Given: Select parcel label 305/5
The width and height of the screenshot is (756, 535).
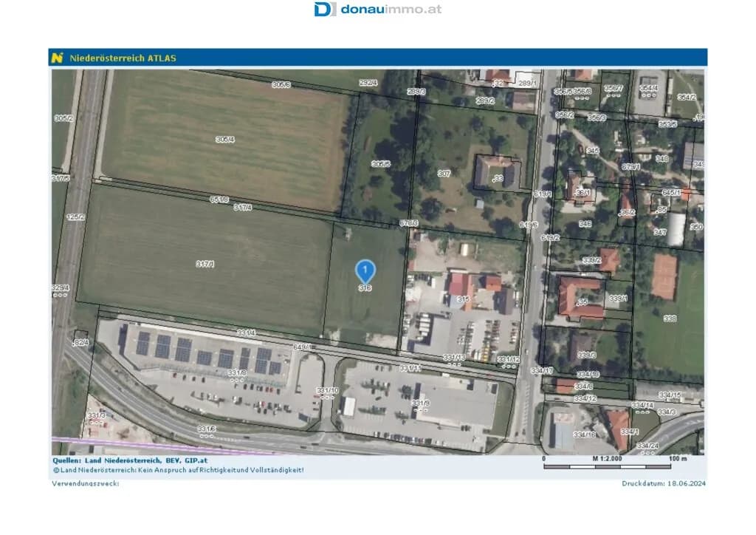Looking at the screenshot, I should [x=380, y=164].
